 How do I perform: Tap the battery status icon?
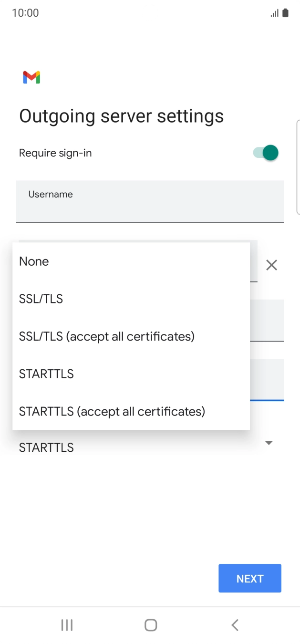[x=285, y=13]
